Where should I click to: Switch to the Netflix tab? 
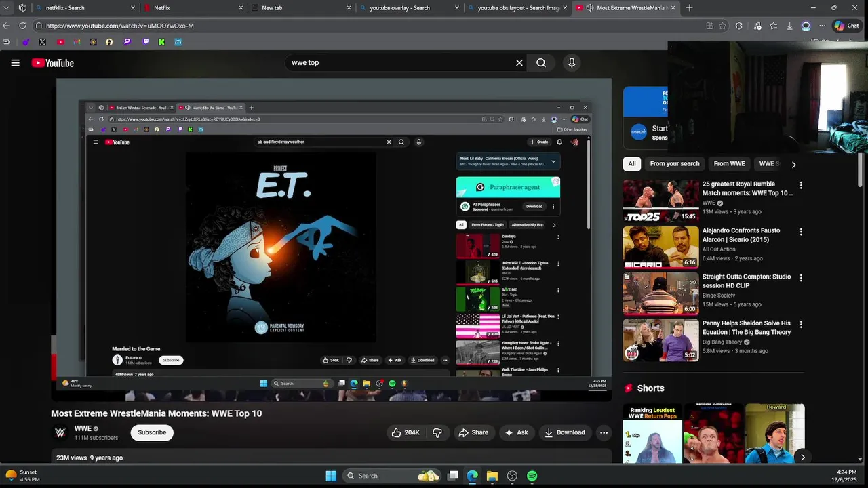coord(193,8)
